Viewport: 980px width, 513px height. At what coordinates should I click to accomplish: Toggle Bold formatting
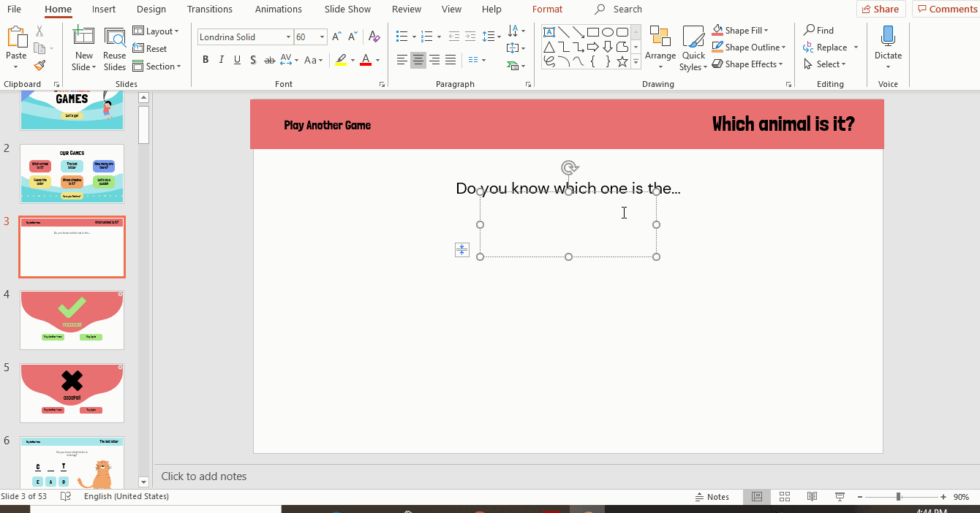click(206, 60)
